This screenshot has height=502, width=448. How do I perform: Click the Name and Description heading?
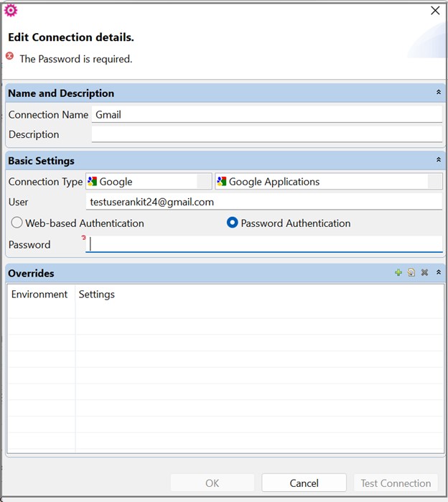coord(61,93)
